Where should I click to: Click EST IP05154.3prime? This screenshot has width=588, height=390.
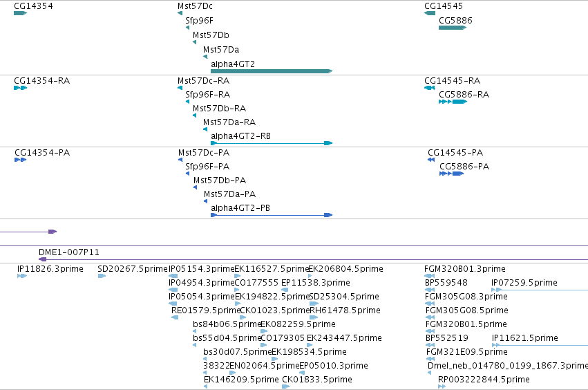coord(201,269)
